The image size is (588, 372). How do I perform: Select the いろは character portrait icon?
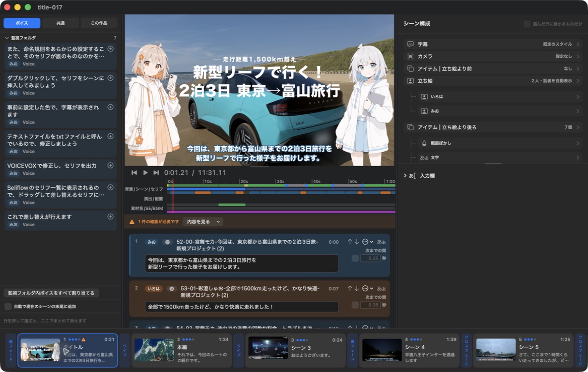click(424, 97)
